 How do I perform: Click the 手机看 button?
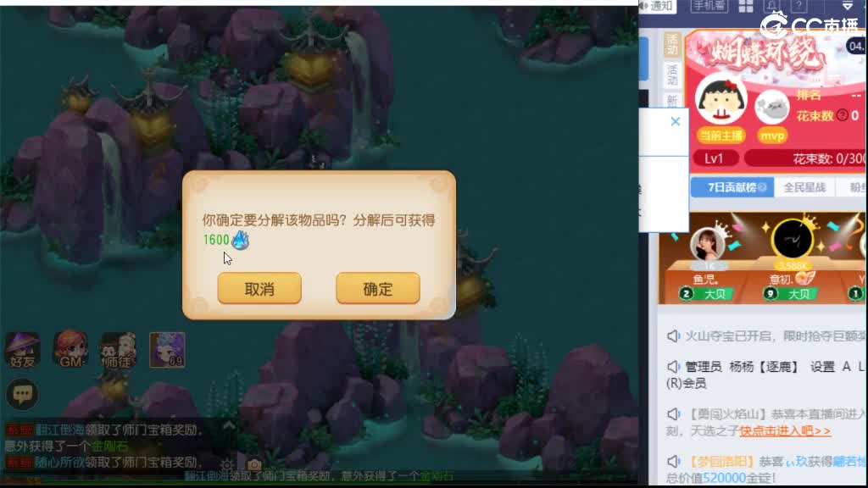tap(709, 6)
